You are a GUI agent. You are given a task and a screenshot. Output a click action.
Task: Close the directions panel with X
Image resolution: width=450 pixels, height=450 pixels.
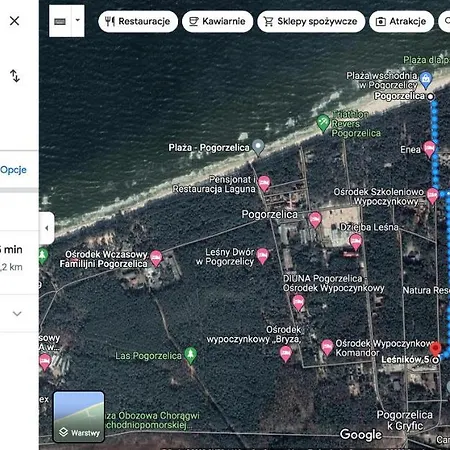coord(14,21)
